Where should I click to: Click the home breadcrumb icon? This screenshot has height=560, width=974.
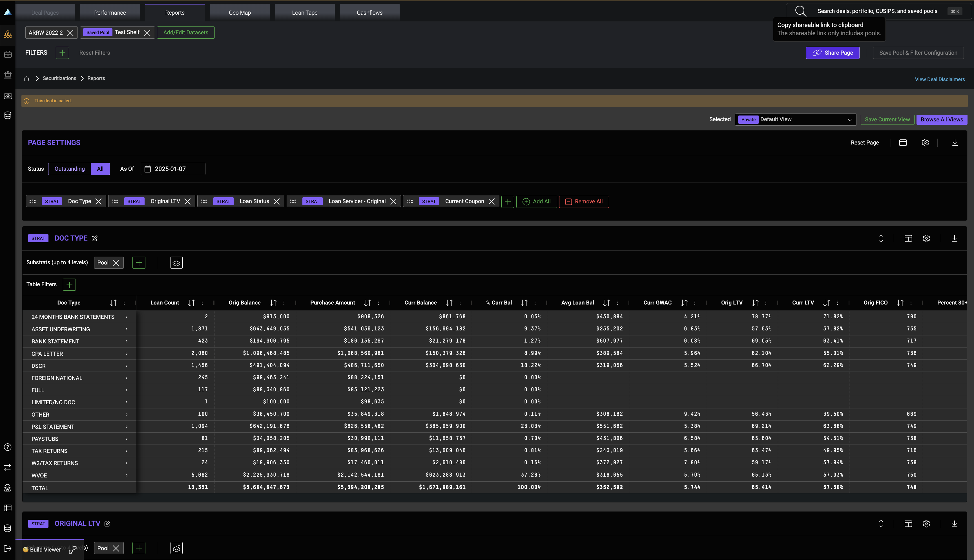pos(26,79)
